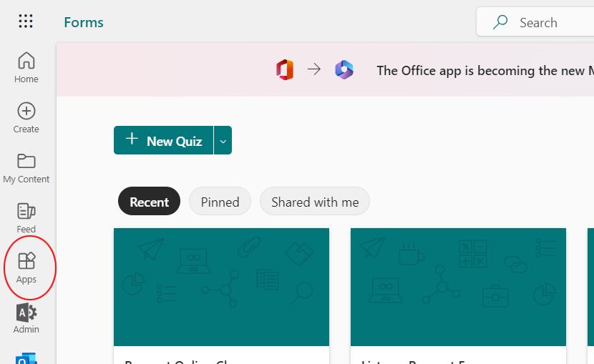Viewport: 594px width, 364px height.
Task: Open the second recent form card
Action: (458, 293)
